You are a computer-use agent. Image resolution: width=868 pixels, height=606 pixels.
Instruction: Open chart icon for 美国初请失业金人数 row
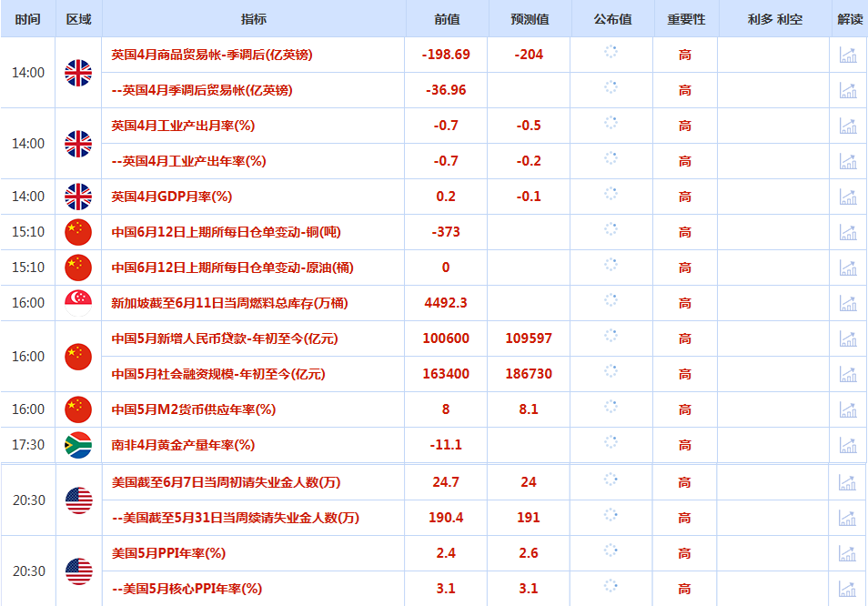[x=847, y=482]
